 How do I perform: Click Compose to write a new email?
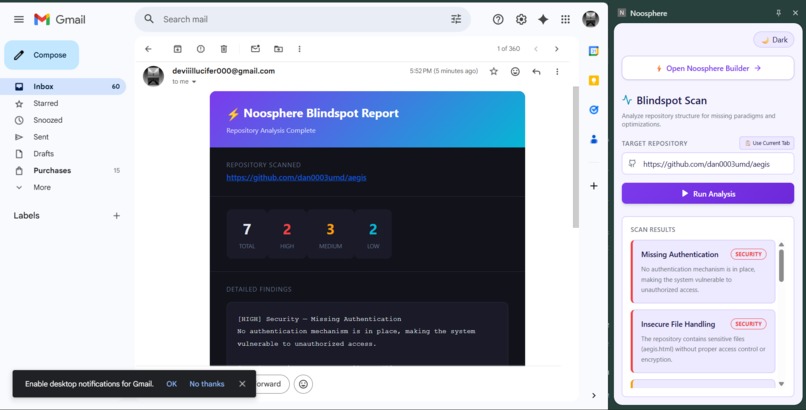[42, 55]
